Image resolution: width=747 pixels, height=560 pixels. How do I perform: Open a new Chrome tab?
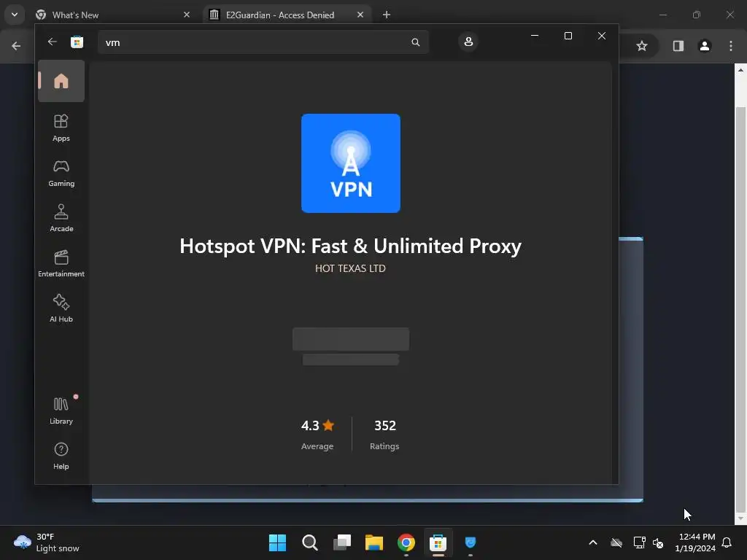pos(387,15)
